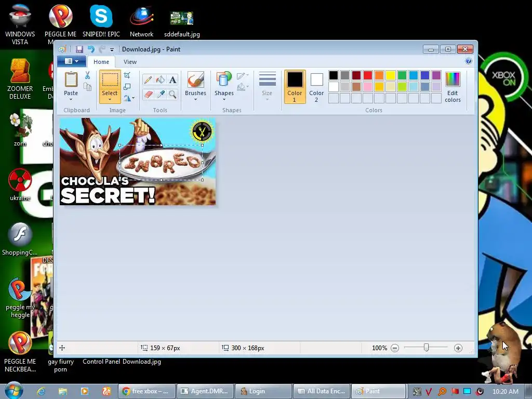Open Network desktop icon
Viewport: 532px width, 399px height.
[x=141, y=21]
